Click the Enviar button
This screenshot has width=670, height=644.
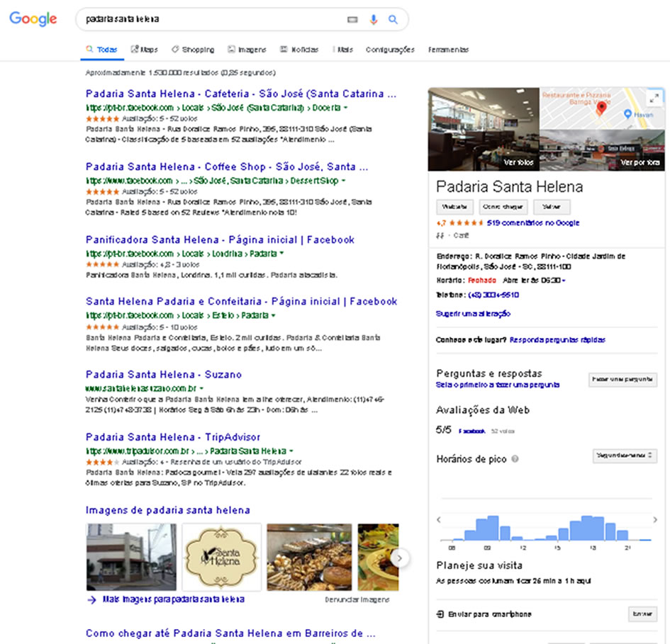(642, 614)
